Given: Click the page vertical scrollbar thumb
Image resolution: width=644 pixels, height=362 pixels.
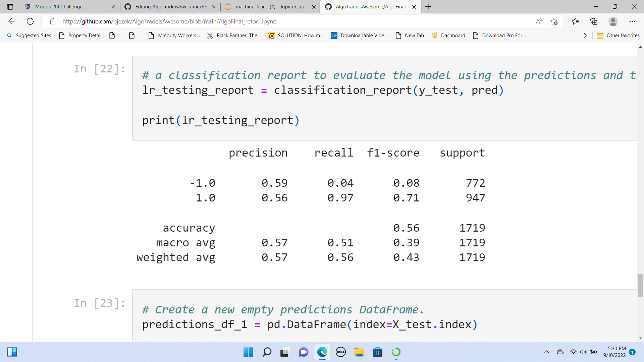Looking at the screenshot, I should (x=640, y=285).
